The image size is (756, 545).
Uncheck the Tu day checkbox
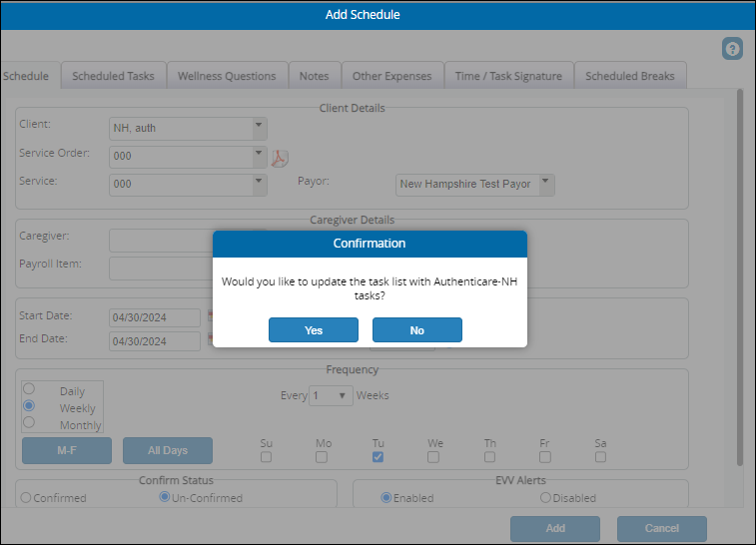(x=378, y=457)
